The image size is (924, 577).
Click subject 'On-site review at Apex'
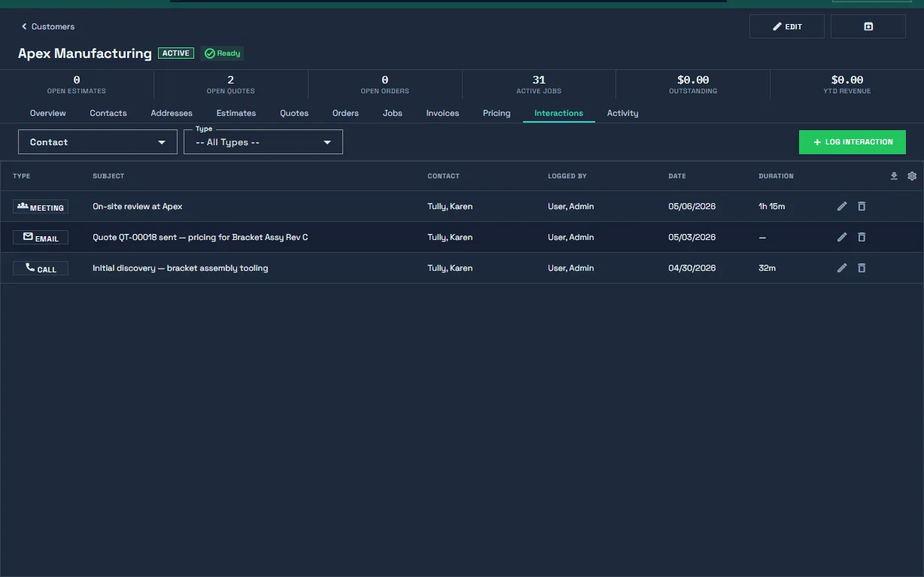[138, 206]
